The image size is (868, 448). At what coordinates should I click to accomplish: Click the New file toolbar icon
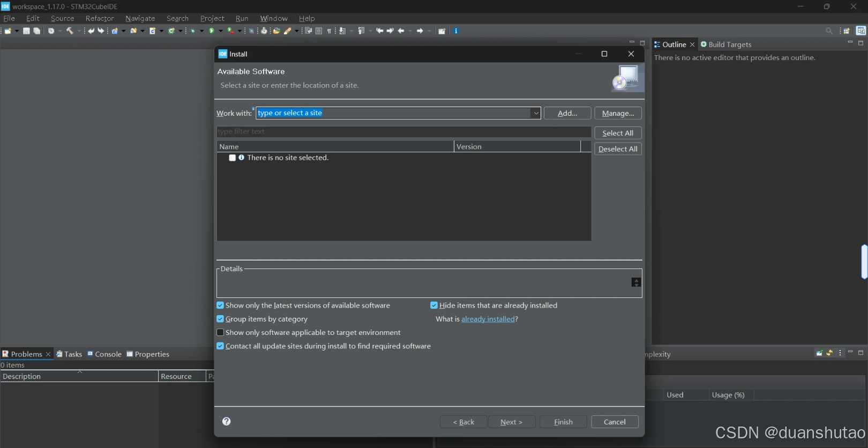click(8, 31)
